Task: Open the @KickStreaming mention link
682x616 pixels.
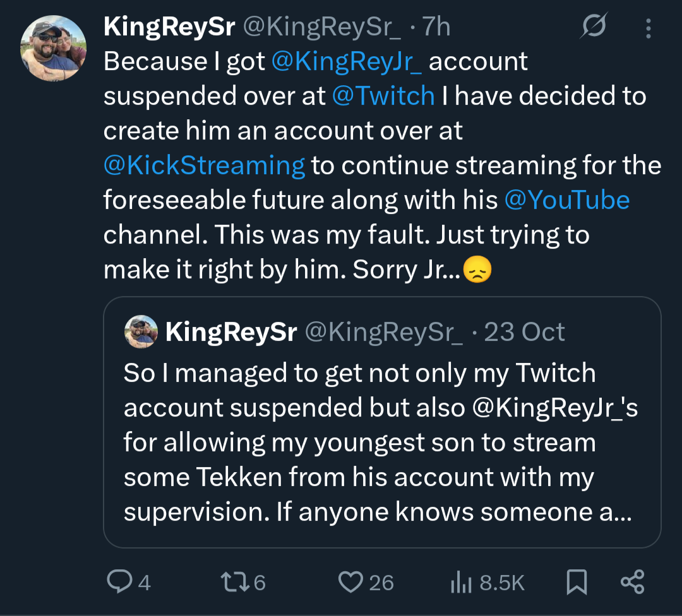Action: [x=204, y=165]
